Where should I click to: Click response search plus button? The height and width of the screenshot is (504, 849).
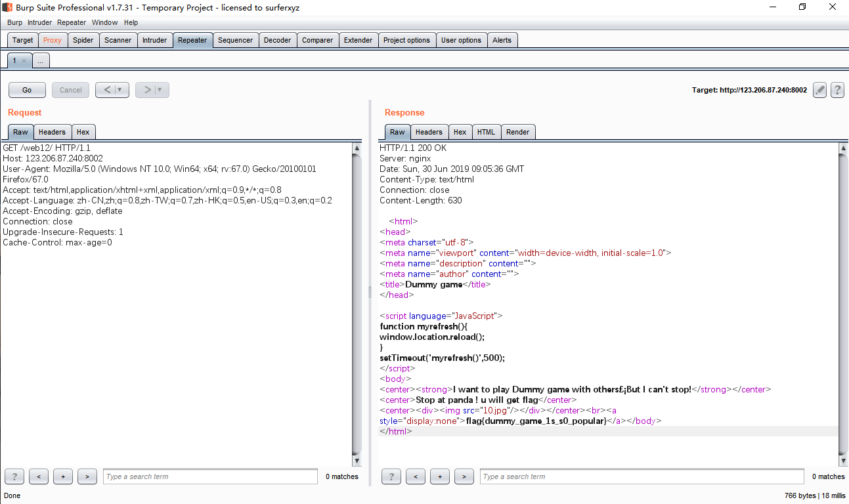pos(440,476)
